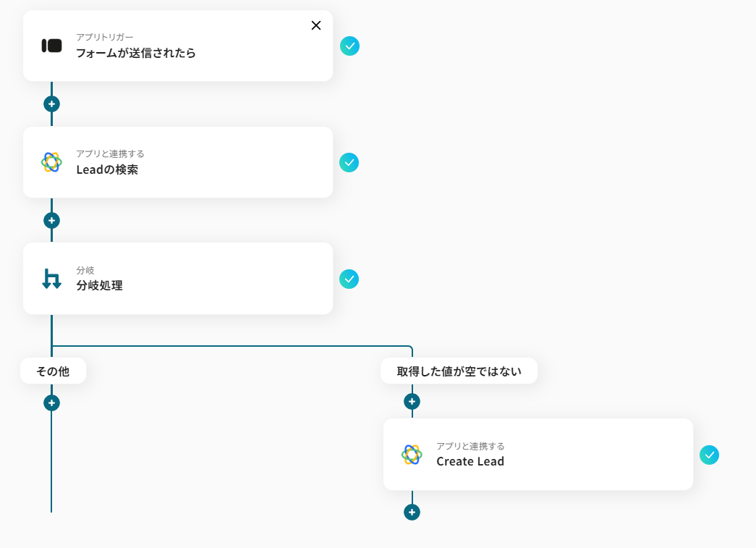This screenshot has width=756, height=548.
Task: Click the checkmark beside Create Lead
Action: (x=709, y=455)
